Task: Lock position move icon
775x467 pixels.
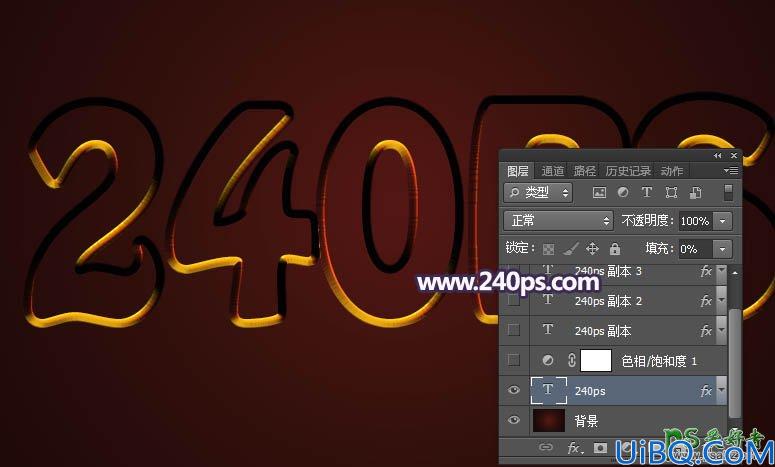Action: pos(592,249)
